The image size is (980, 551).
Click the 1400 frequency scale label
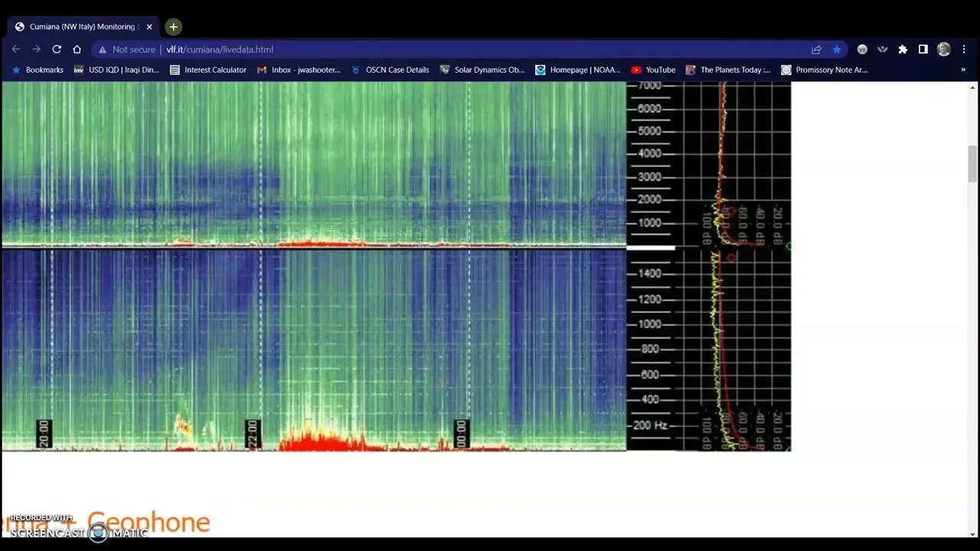tap(649, 273)
